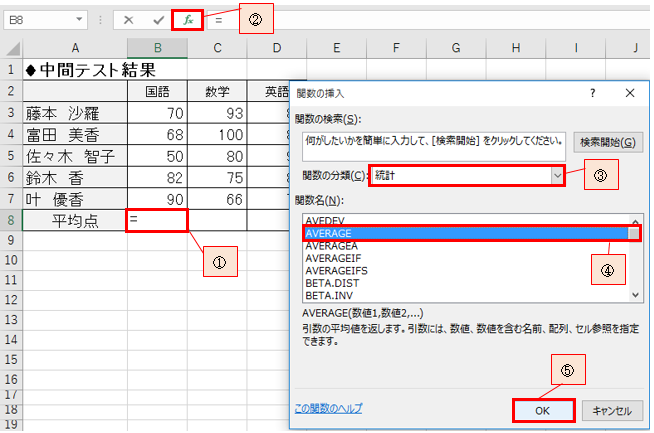The width and height of the screenshot is (654, 433).
Task: Click the 検索開始 search button
Action: [607, 142]
